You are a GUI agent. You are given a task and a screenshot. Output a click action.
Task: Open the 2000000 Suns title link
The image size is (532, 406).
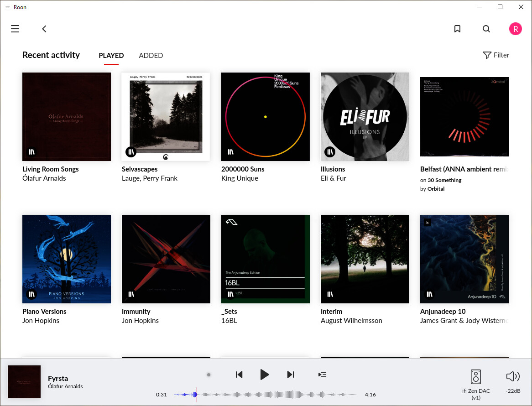(x=243, y=169)
